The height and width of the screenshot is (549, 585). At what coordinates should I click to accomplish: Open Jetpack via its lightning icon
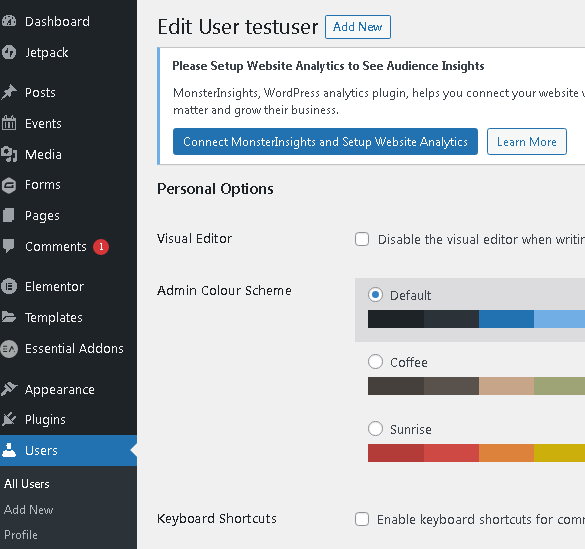tap(9, 52)
